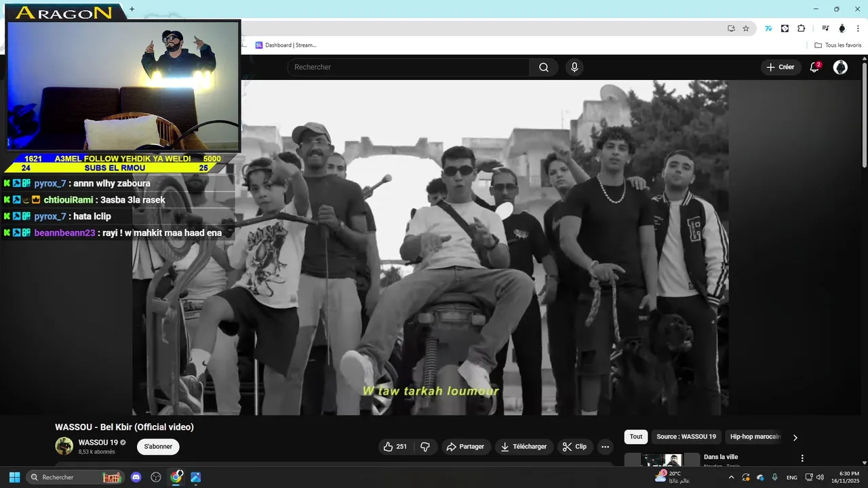Click the Créer button

coord(780,67)
